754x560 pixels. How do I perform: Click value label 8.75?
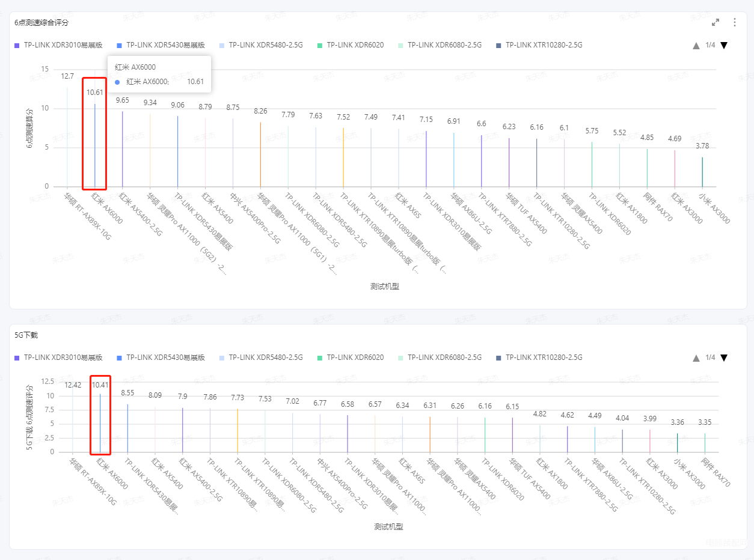[233, 108]
